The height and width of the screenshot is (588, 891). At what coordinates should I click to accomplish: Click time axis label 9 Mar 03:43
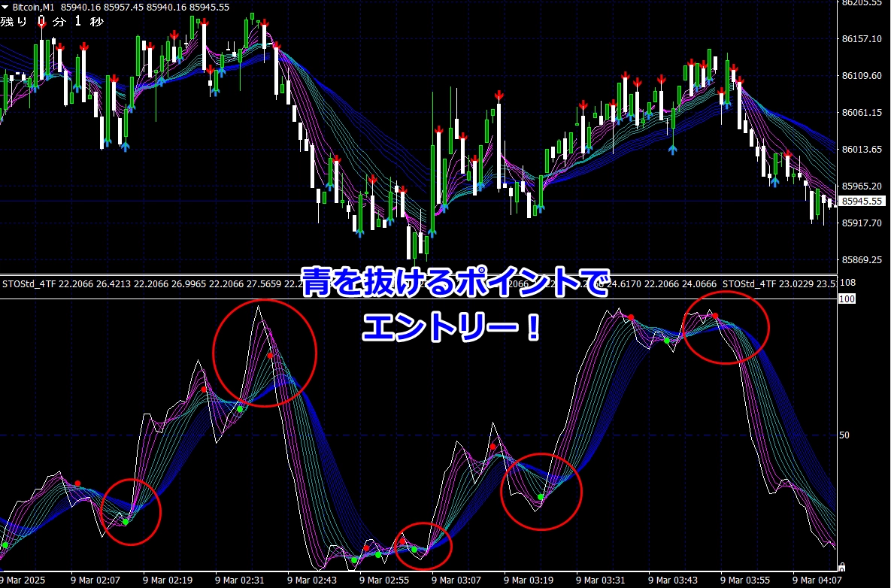pyautogui.click(x=673, y=580)
